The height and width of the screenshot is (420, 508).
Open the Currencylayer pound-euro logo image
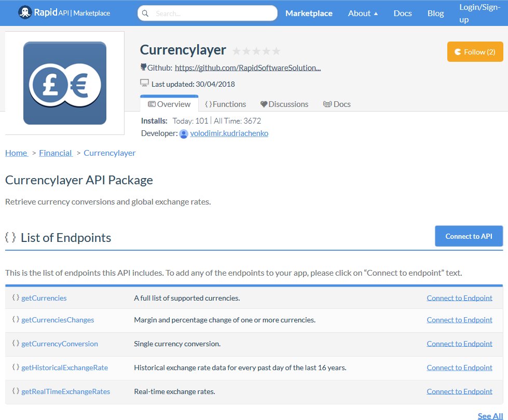pyautogui.click(x=65, y=83)
